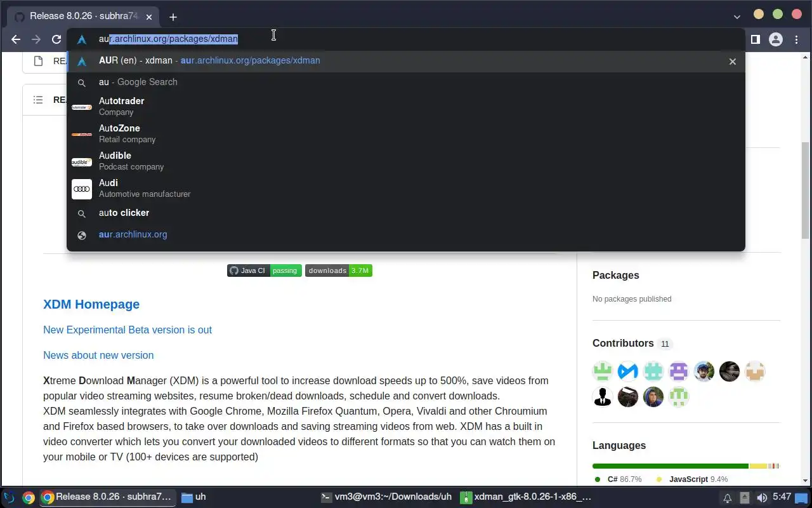The width and height of the screenshot is (812, 508).
Task: Open the 'uh' folder taskbar window
Action: pyautogui.click(x=193, y=497)
